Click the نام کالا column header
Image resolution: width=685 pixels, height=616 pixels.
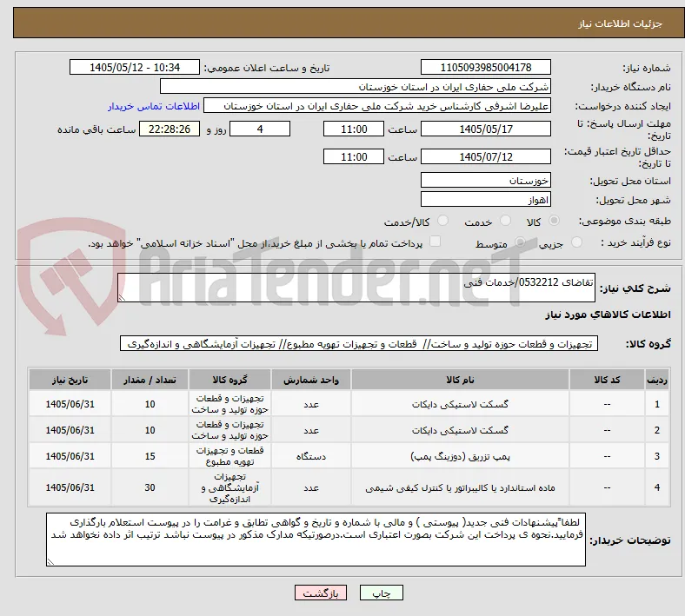(460, 380)
